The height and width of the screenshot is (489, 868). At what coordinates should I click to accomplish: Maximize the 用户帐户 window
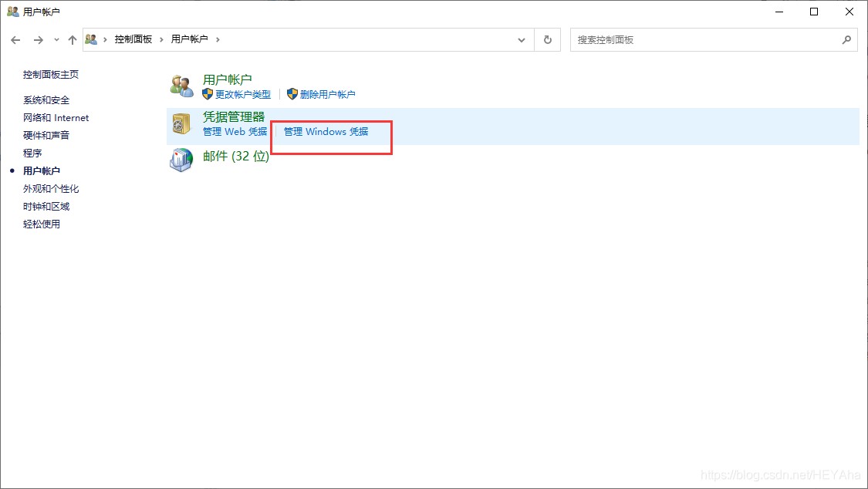point(814,12)
